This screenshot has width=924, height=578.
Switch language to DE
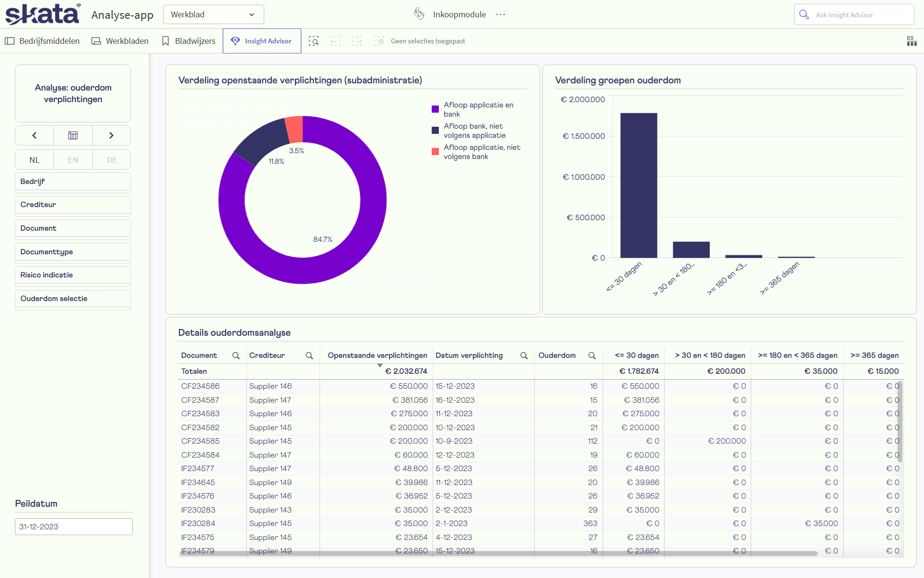point(112,160)
